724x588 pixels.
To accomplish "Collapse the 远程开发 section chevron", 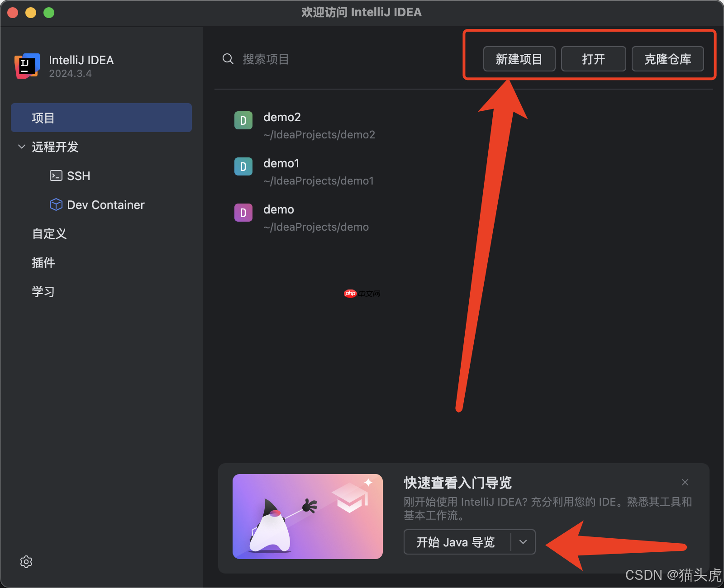I will coord(21,147).
